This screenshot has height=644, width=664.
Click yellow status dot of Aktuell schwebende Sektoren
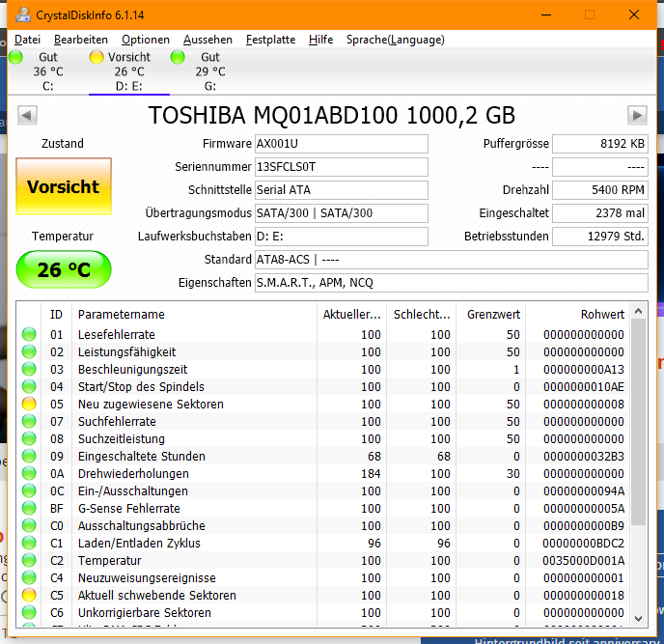(x=29, y=595)
